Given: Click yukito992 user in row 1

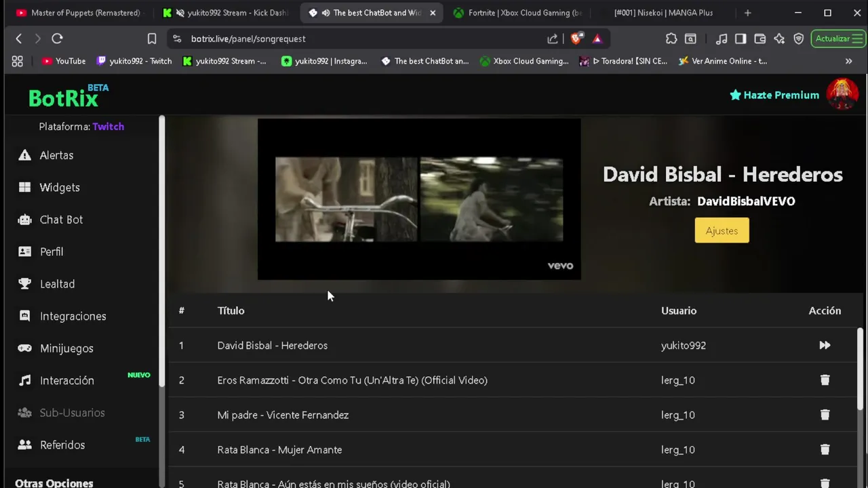Looking at the screenshot, I should click(684, 346).
